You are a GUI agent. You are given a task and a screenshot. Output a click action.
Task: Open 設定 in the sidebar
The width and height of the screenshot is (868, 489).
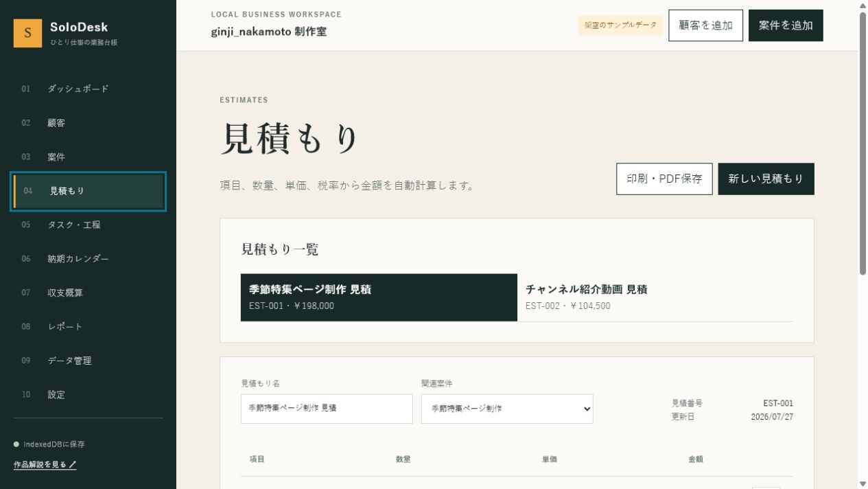88,394
